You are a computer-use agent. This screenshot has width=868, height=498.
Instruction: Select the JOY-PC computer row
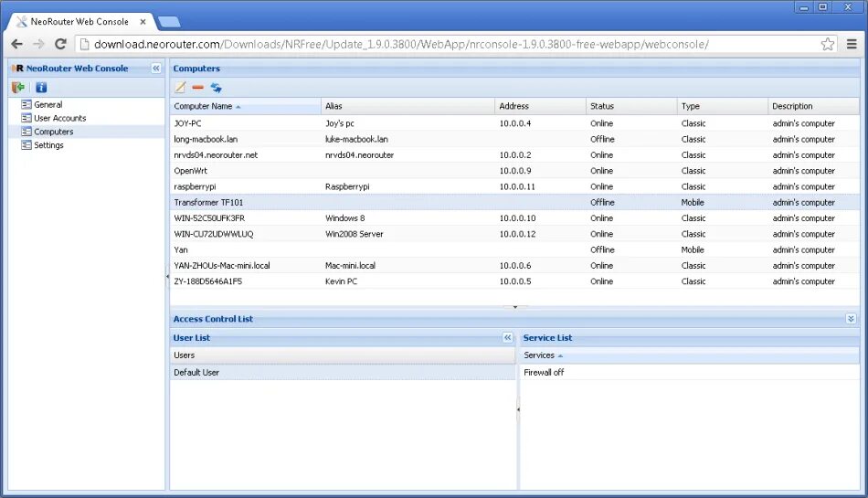(514, 123)
